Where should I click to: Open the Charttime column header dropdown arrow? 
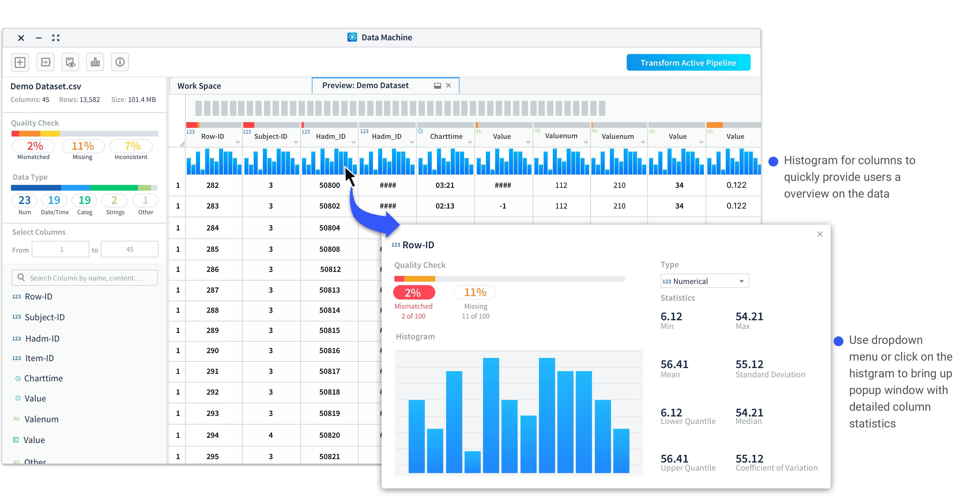click(470, 143)
